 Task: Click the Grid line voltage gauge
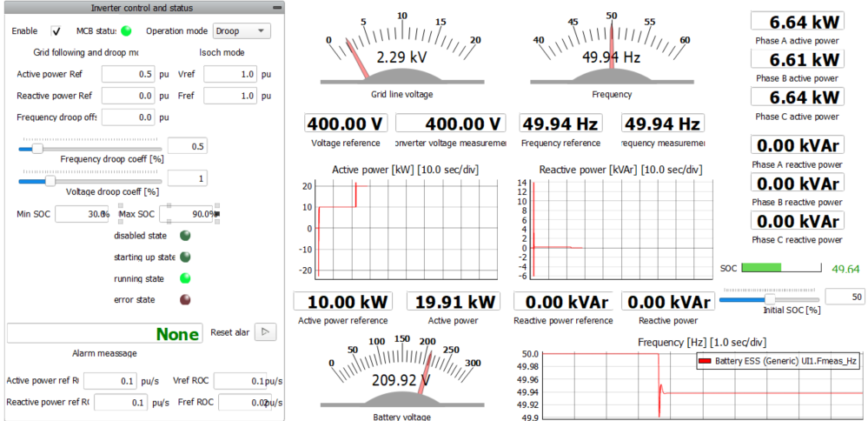point(401,57)
